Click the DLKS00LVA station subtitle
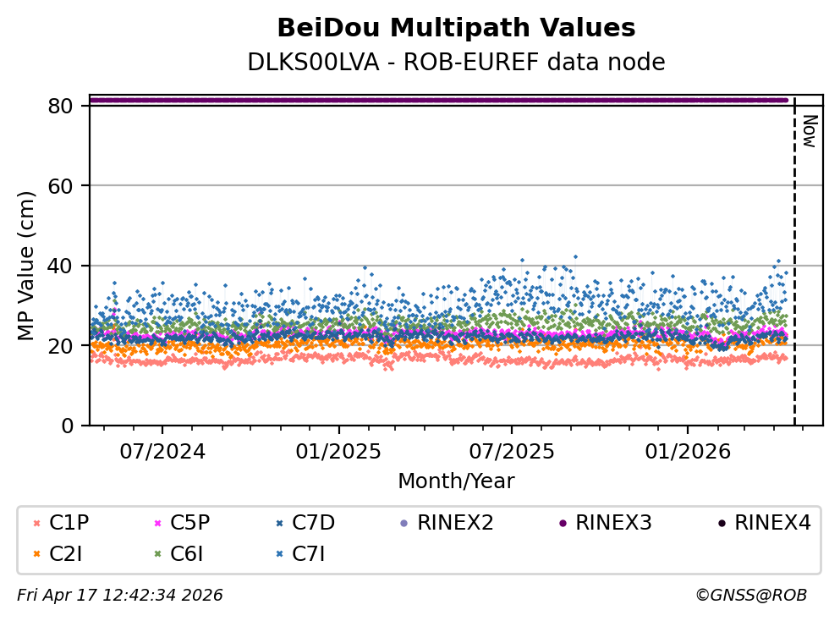Screen dimensions: 840x621 click(456, 63)
